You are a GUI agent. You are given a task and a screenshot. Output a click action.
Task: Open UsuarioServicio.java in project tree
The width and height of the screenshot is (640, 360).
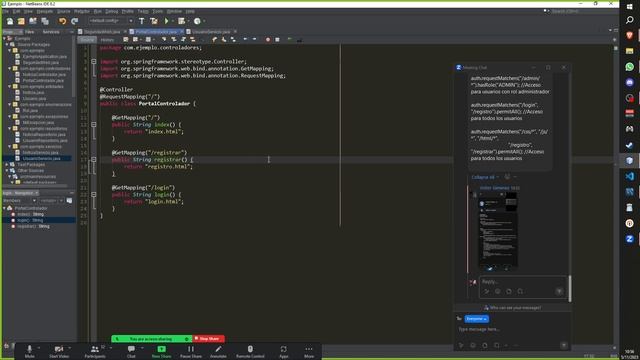(x=41, y=158)
